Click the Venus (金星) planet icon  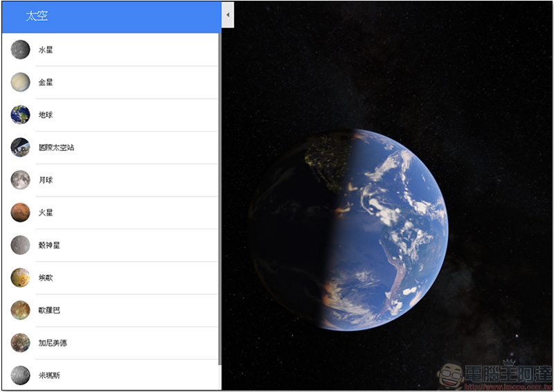click(20, 82)
